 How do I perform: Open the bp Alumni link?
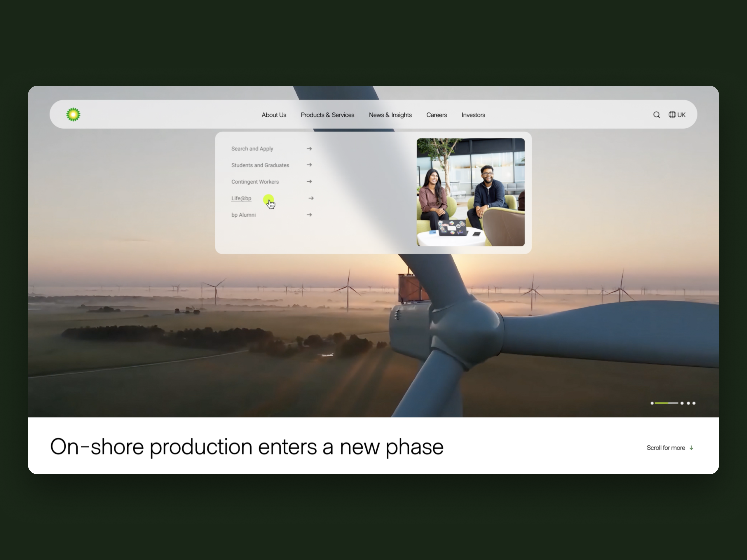243,215
